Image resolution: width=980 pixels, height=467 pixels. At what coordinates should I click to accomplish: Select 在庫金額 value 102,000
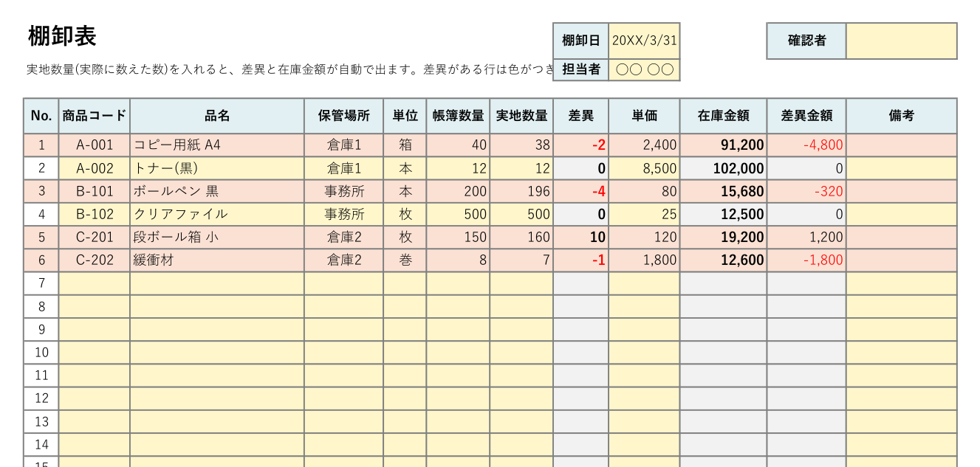click(724, 168)
